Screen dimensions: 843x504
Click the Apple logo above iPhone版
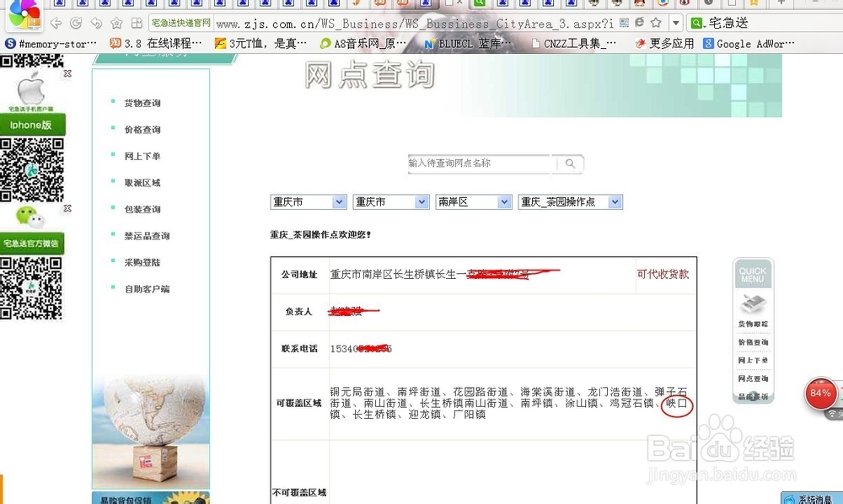[34, 87]
